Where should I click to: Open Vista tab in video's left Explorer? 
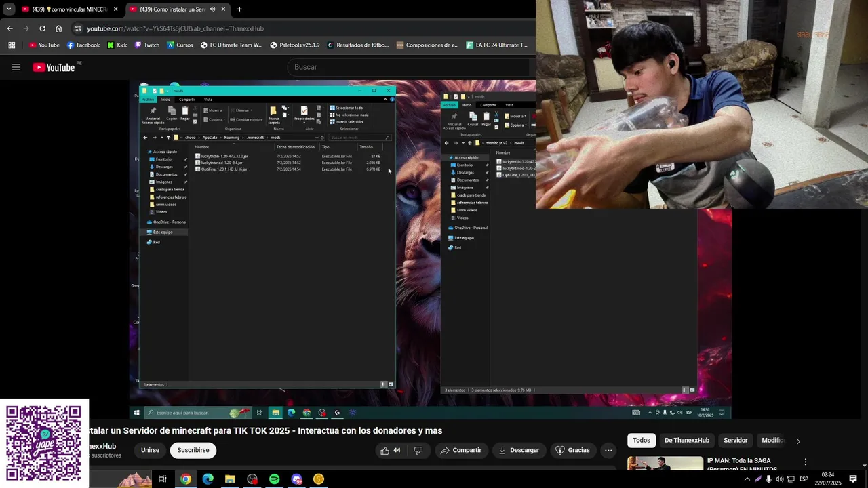(208, 100)
